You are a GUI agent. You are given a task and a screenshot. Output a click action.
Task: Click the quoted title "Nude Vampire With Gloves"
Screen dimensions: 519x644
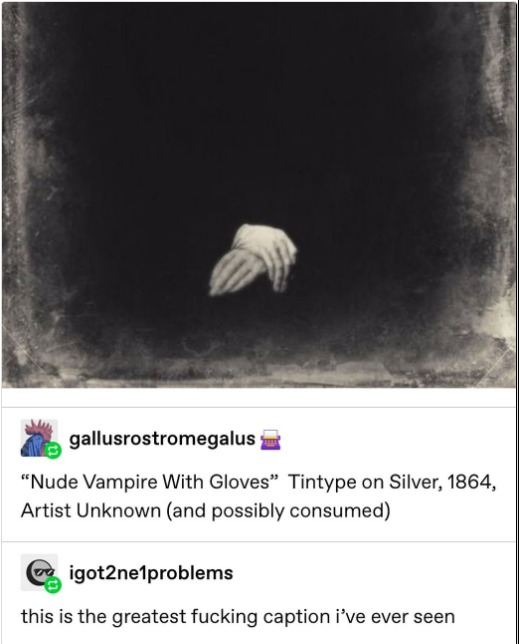150,481
